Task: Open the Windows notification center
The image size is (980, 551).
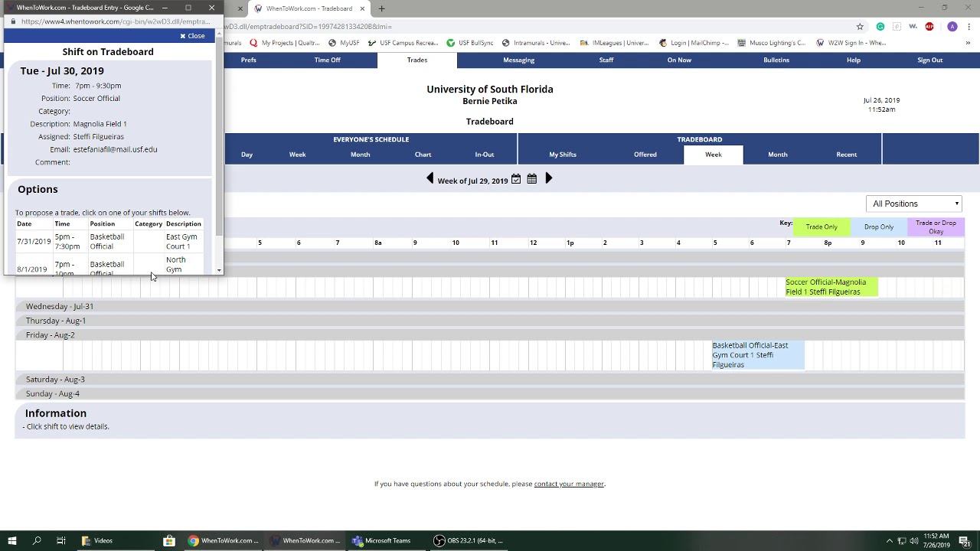Action: coord(965,541)
